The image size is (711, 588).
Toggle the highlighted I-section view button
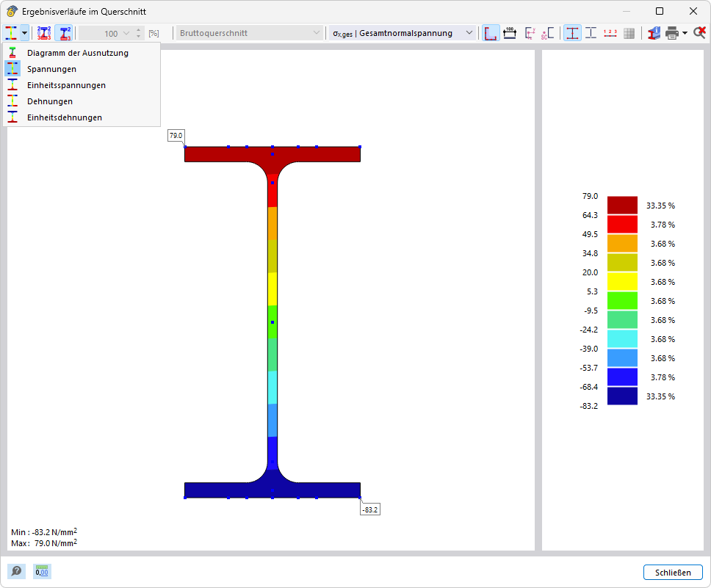571,33
